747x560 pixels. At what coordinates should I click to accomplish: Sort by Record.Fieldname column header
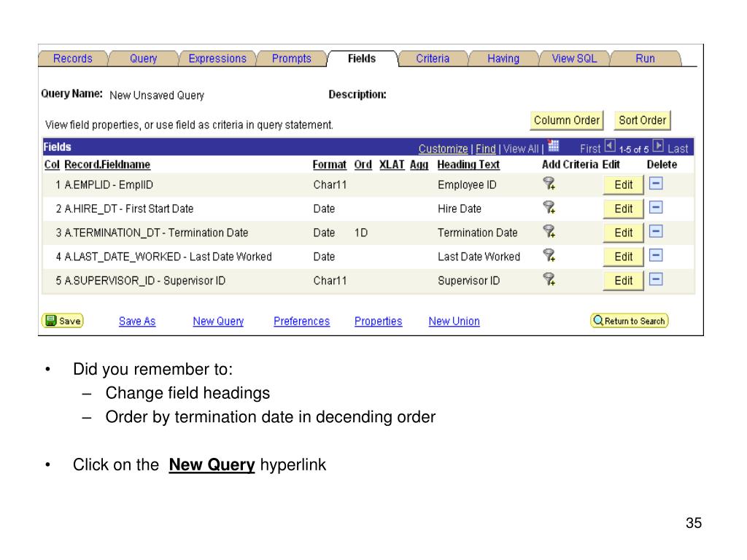pos(107,165)
